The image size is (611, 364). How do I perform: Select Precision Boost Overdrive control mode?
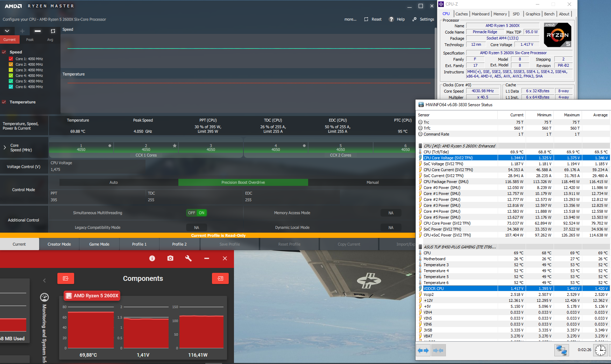243,182
